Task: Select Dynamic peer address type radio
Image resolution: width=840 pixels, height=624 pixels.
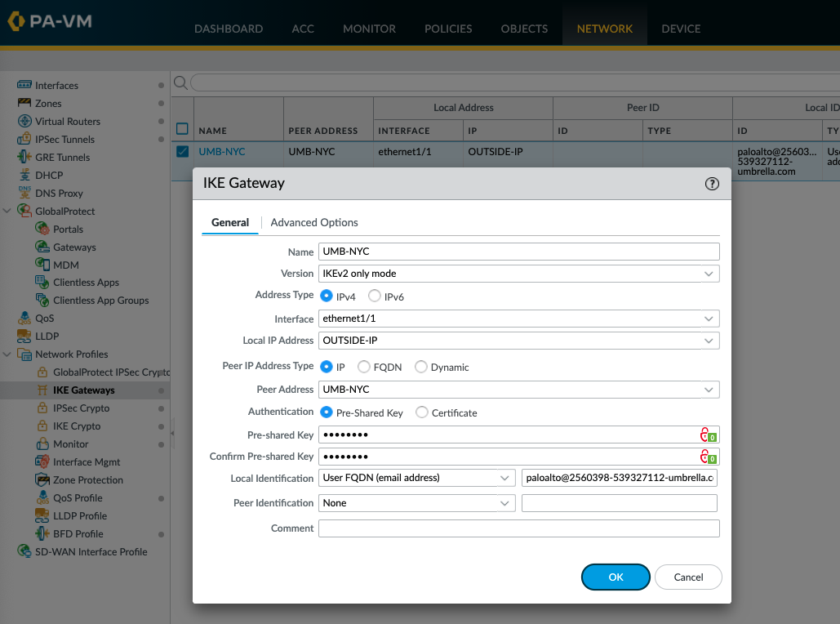Action: [421, 367]
